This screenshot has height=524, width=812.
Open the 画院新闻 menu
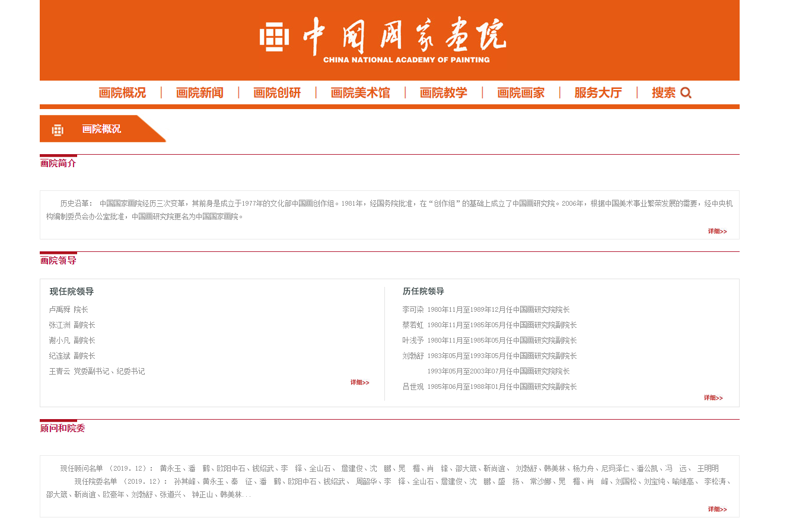tap(200, 92)
